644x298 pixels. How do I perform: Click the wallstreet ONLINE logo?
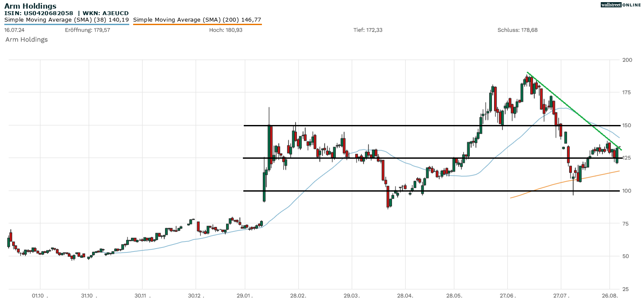[x=621, y=5]
